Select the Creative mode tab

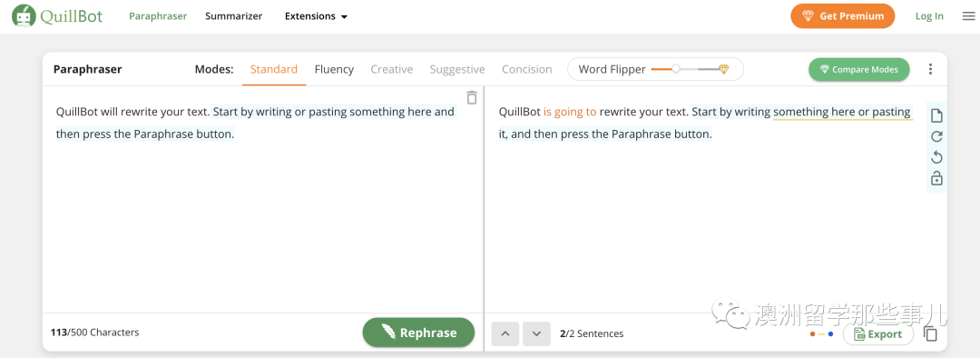(392, 69)
